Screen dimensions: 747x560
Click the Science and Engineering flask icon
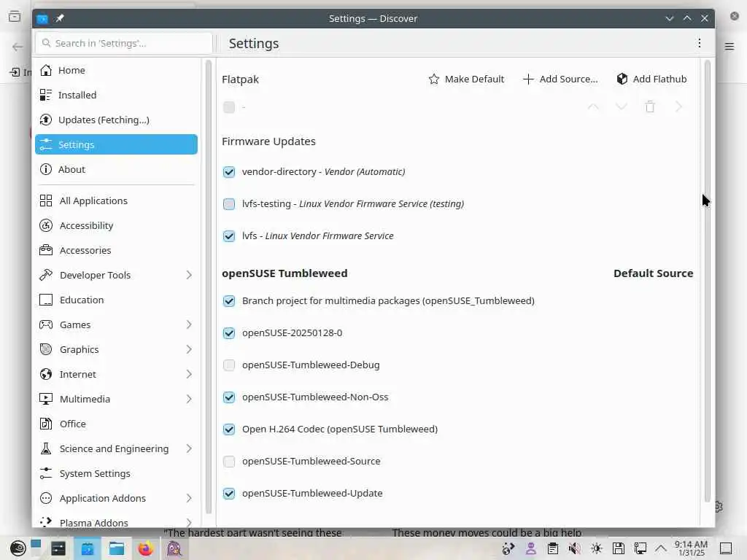point(46,448)
